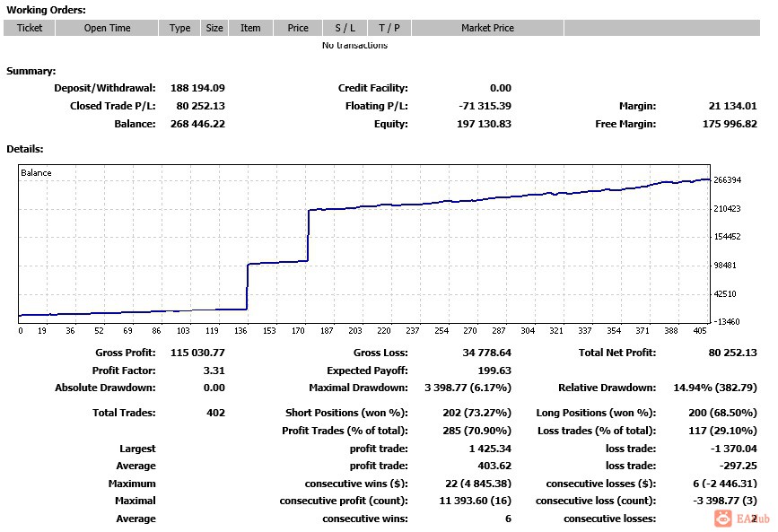The image size is (778, 532).
Task: Click the Price column header
Action: coord(298,28)
